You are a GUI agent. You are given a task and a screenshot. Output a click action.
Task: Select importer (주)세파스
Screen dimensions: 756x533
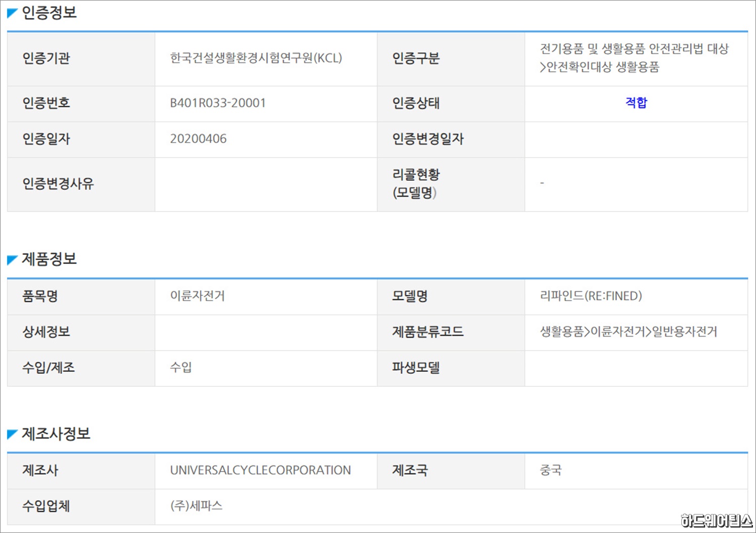(196, 506)
